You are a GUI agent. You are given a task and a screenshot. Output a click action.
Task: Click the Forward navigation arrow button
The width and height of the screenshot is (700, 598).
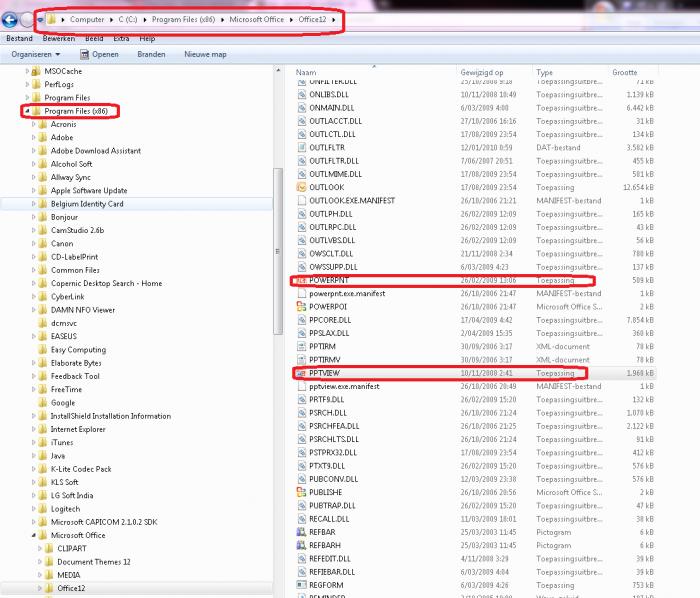point(28,20)
